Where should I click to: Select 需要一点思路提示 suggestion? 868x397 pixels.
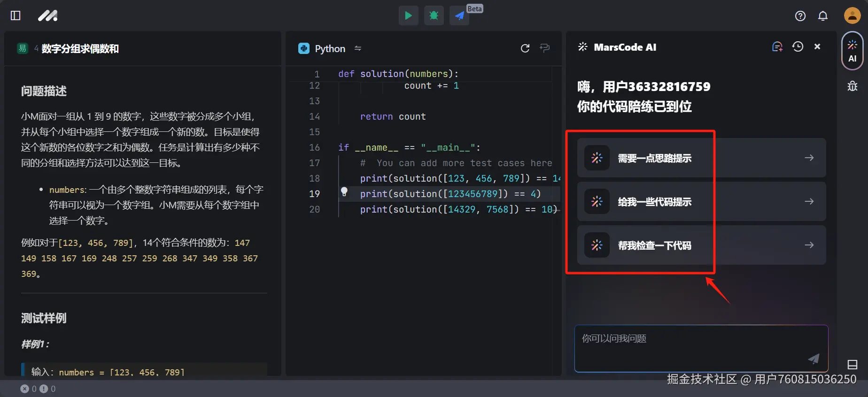(701, 158)
